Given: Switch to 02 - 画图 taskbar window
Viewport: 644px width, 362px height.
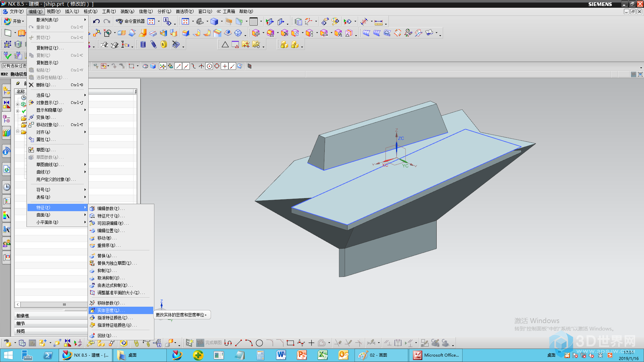Looking at the screenshot, I should click(381, 355).
